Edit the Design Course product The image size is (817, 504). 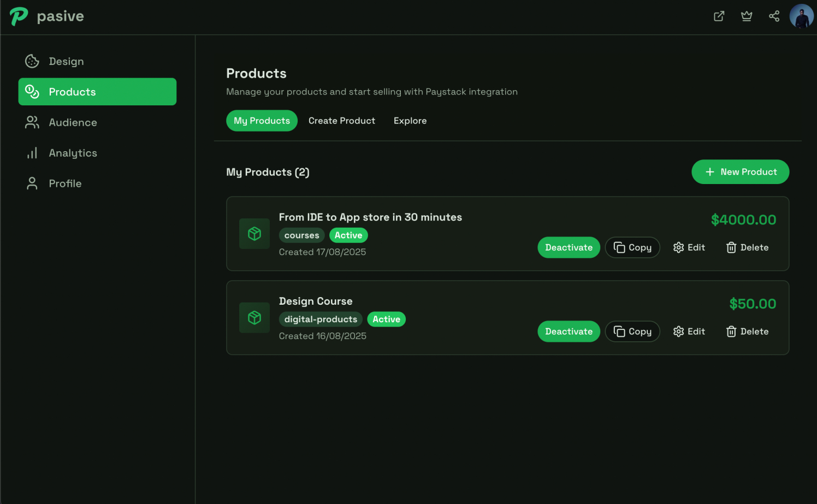[689, 331]
